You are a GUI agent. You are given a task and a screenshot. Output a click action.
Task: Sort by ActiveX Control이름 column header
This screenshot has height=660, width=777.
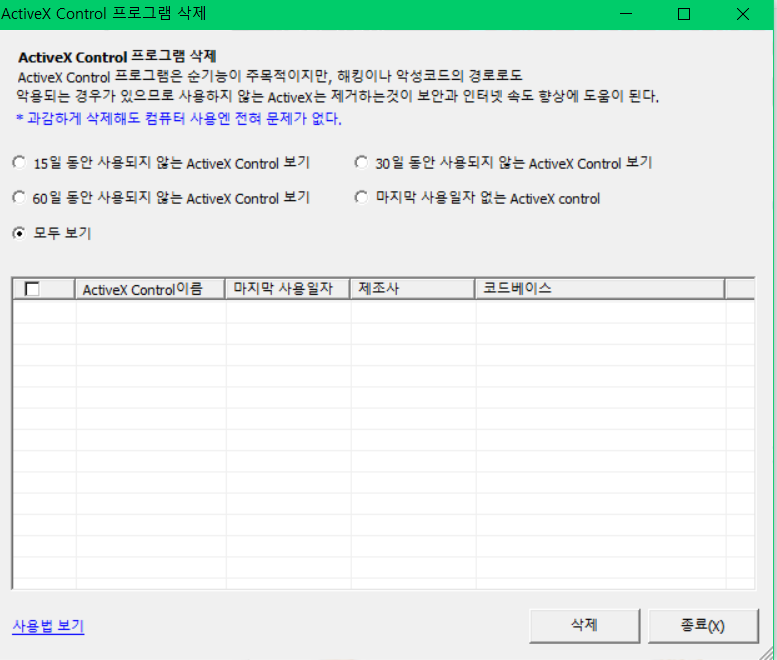[x=150, y=289]
